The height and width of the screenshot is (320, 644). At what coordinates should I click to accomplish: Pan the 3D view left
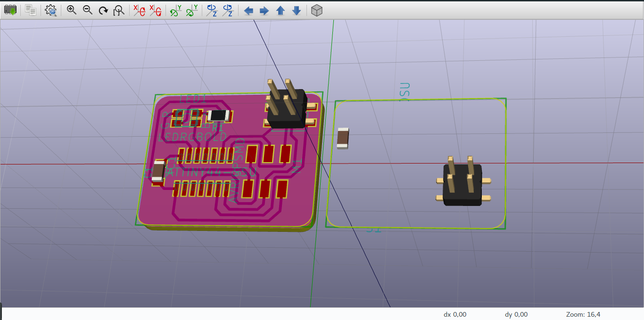click(248, 10)
